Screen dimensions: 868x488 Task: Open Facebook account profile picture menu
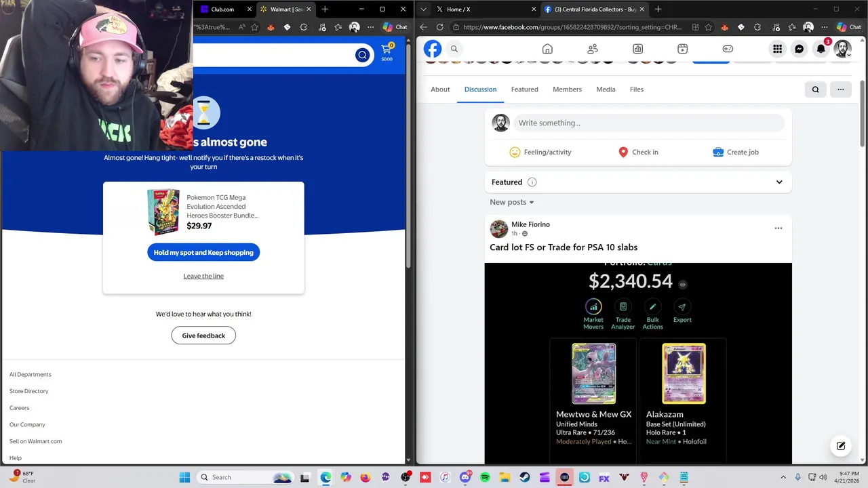click(842, 49)
